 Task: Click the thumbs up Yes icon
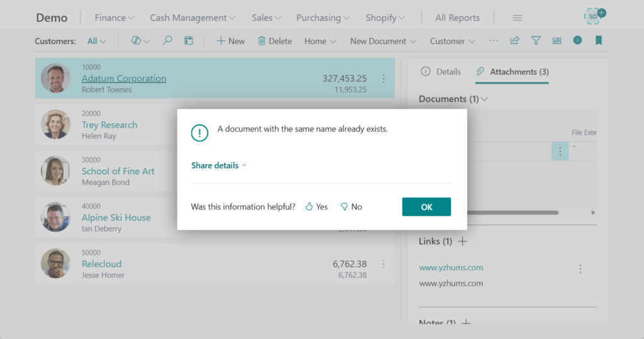(x=309, y=207)
